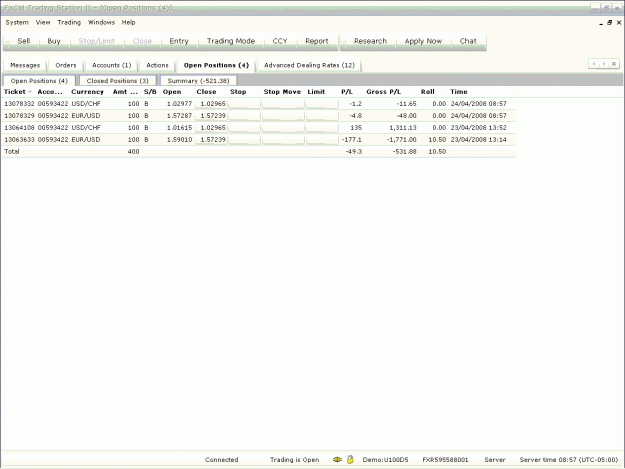Click the Total row amount 400
This screenshot has height=469, width=625.
pyautogui.click(x=134, y=152)
